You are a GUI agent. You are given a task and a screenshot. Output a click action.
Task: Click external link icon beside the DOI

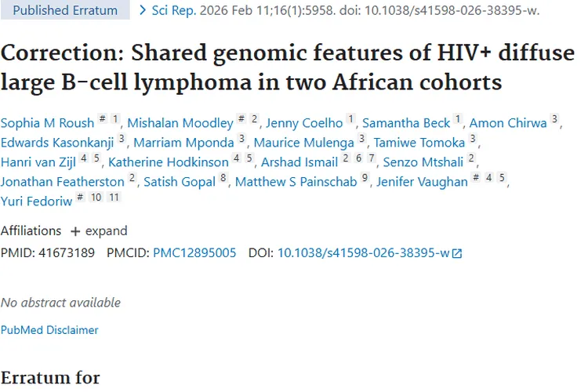coord(457,253)
